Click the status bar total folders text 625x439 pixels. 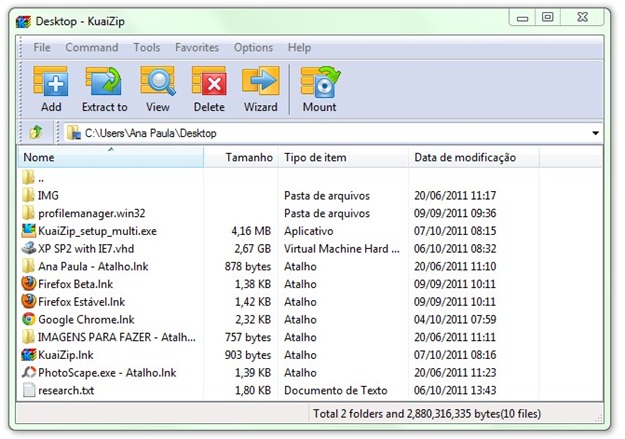coord(427,413)
